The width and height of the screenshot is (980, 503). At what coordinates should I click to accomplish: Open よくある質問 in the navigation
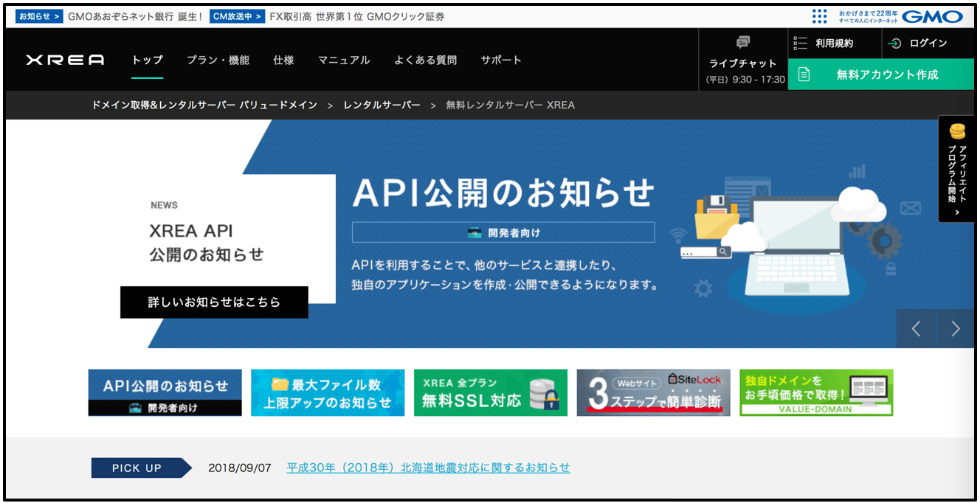click(426, 60)
